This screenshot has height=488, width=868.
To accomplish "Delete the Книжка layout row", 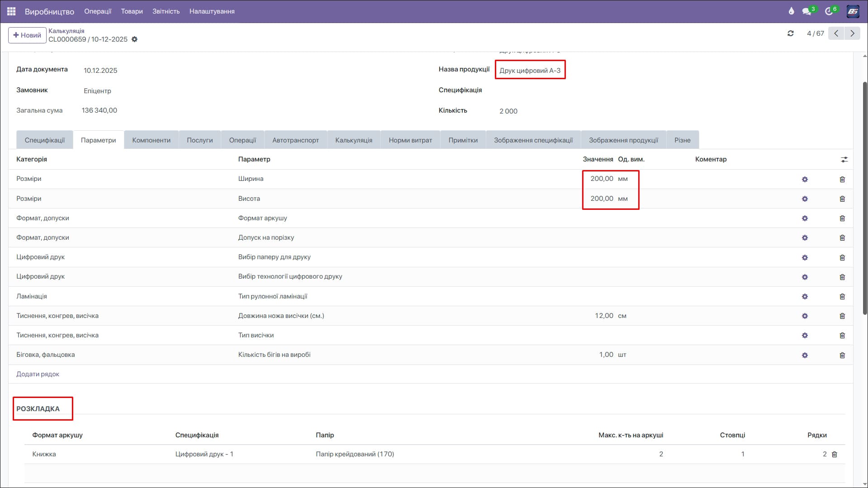I will tap(835, 455).
